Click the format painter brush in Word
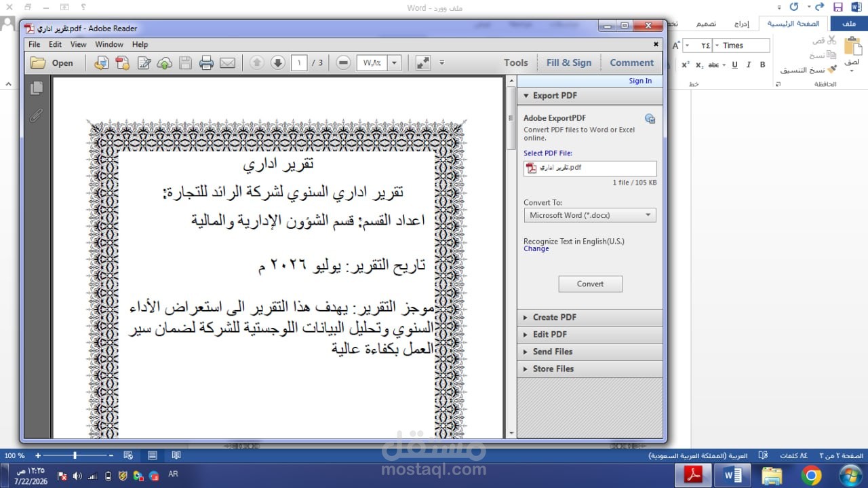This screenshot has width=868, height=488. tap(832, 69)
